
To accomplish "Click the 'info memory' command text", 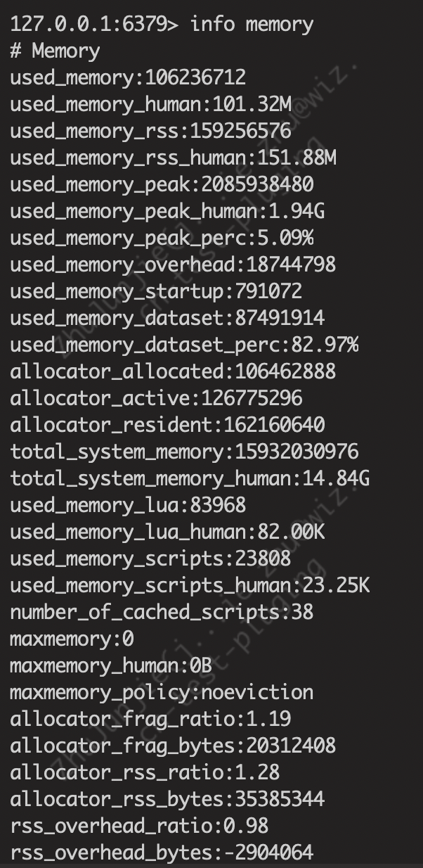I will tap(252, 25).
